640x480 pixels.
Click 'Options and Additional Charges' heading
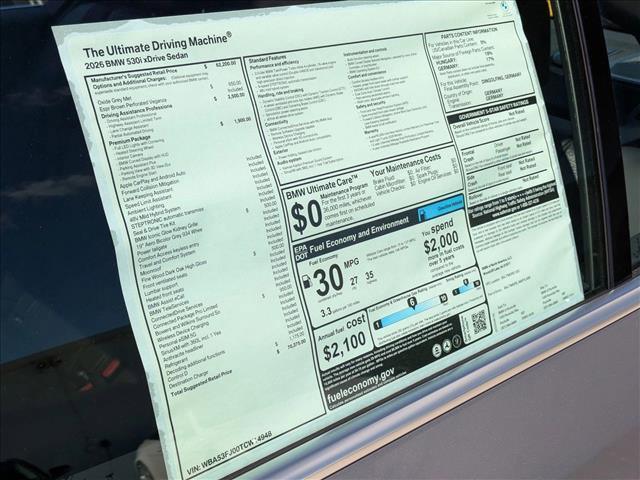click(130, 82)
